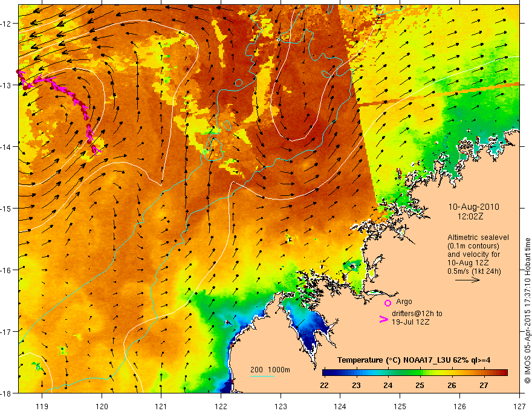
Task: Click the color bar tick label '23'
Action: tap(356, 385)
